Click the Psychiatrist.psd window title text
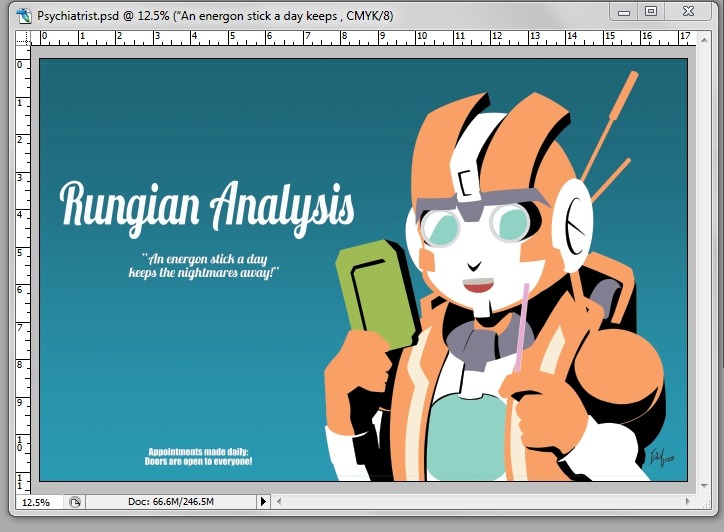 [x=215, y=16]
